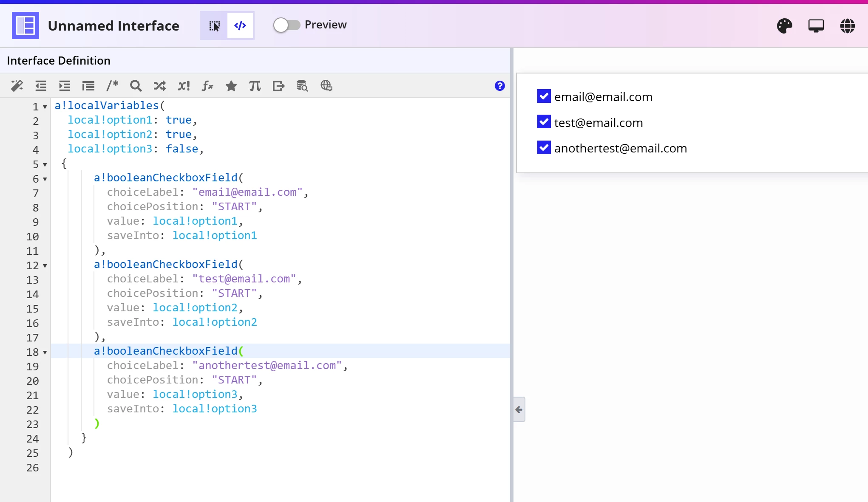This screenshot has width=868, height=502.
Task: Uncheck the test@email.com checkbox
Action: click(x=544, y=122)
